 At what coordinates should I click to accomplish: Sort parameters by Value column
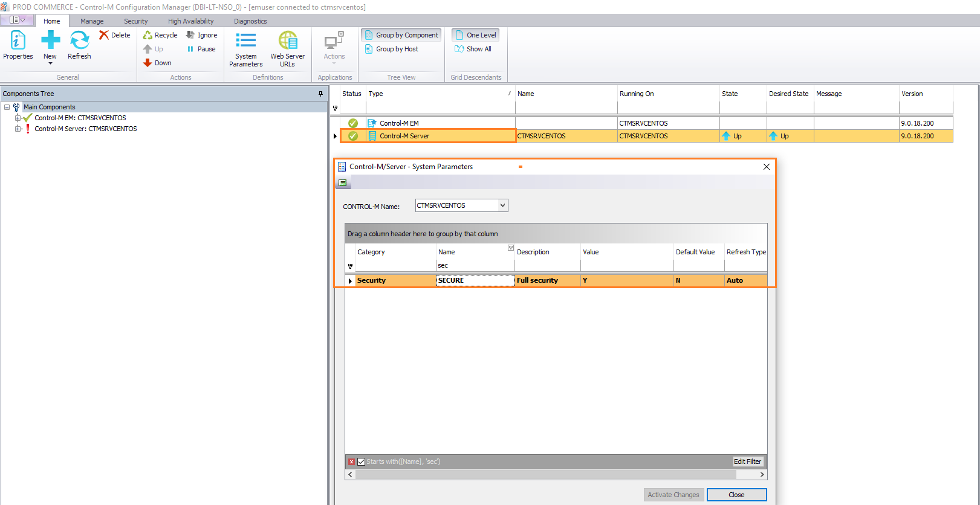click(x=627, y=252)
